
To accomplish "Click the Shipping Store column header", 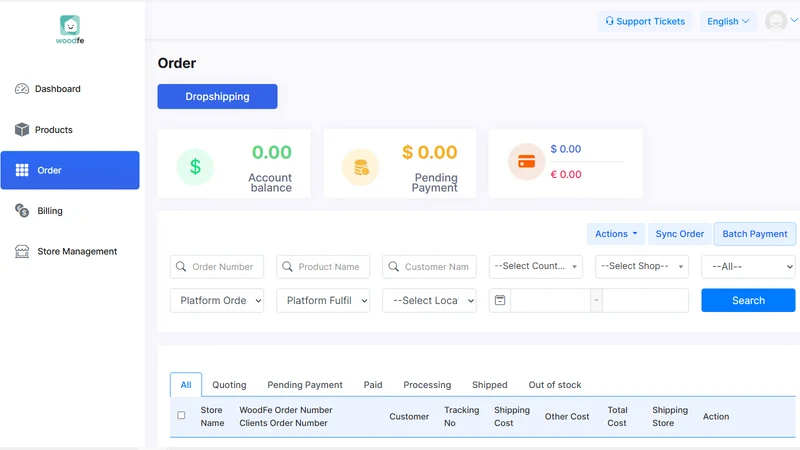I will point(670,416).
